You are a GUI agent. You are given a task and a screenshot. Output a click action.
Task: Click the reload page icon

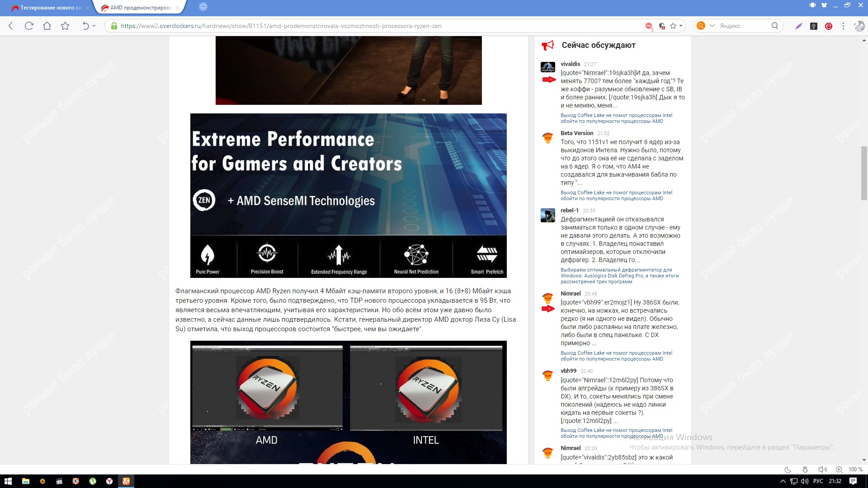(x=29, y=26)
